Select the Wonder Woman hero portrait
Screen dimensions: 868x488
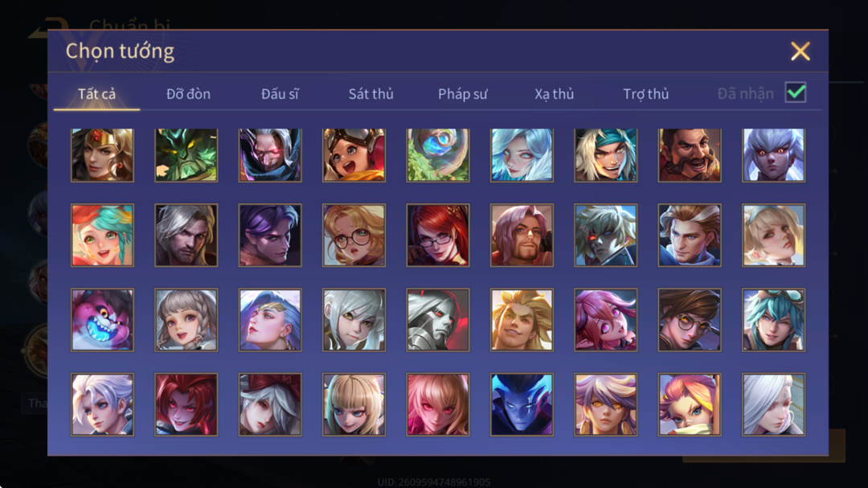pyautogui.click(x=102, y=155)
